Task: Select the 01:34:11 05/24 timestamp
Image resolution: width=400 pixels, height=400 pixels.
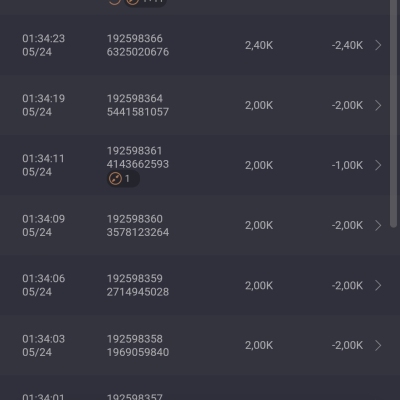Action: (43, 165)
